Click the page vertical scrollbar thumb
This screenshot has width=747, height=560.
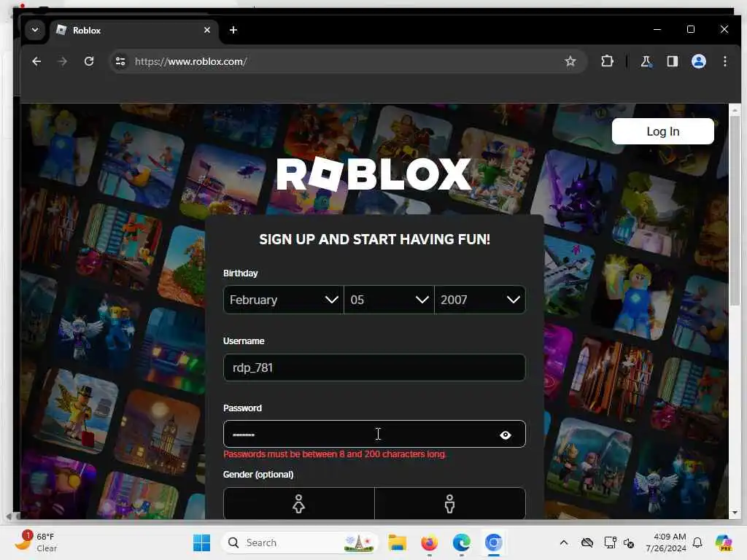[x=734, y=209]
